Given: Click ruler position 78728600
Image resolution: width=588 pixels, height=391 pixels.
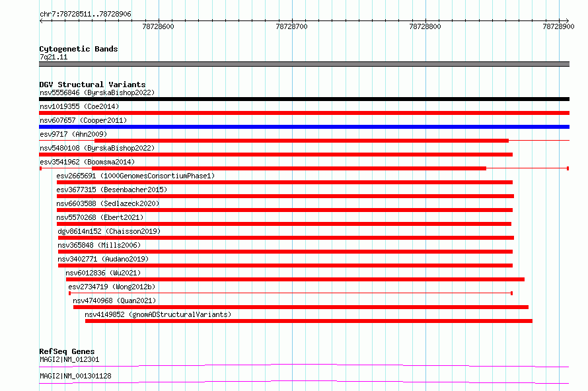Looking at the screenshot, I should click(x=159, y=26).
